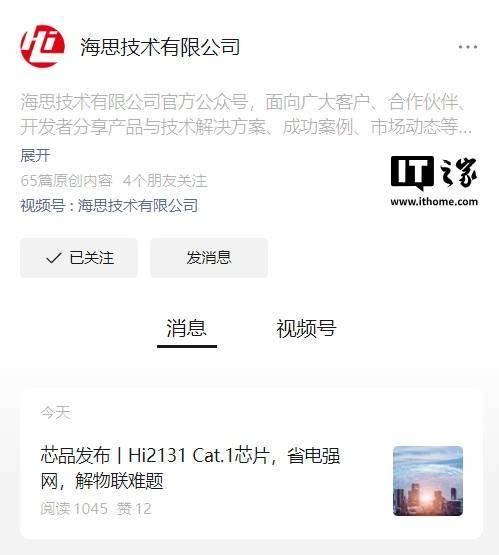The height and width of the screenshot is (555, 499).
Task: Click the city skyline article thumbnail
Action: (428, 481)
